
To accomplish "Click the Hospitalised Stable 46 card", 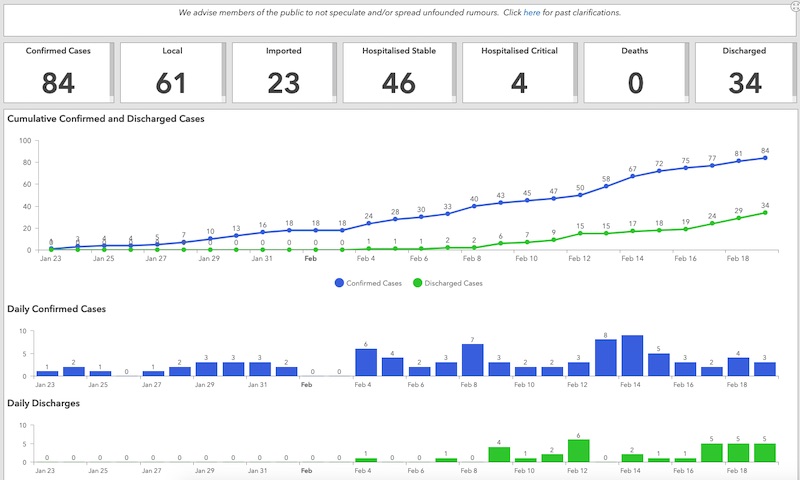I will [399, 72].
